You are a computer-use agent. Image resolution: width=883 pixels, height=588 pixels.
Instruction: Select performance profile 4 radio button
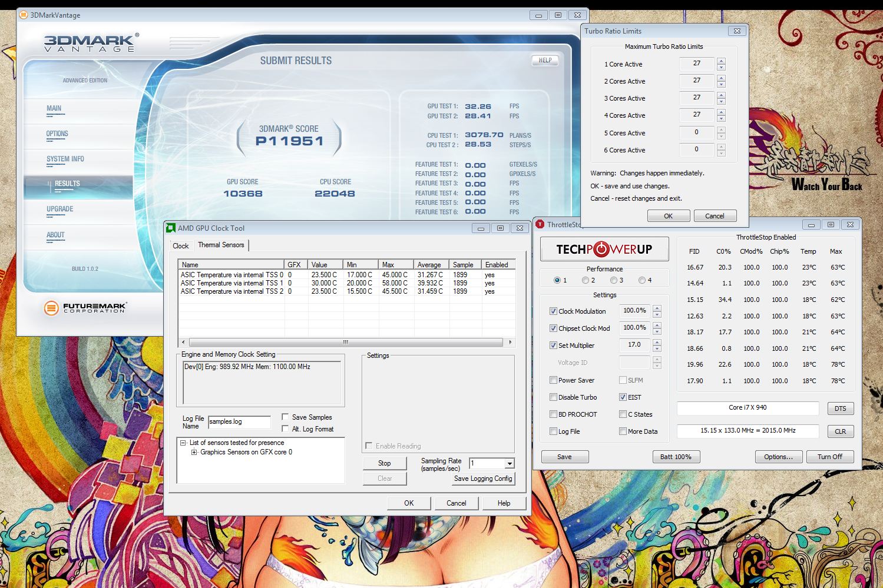point(641,280)
